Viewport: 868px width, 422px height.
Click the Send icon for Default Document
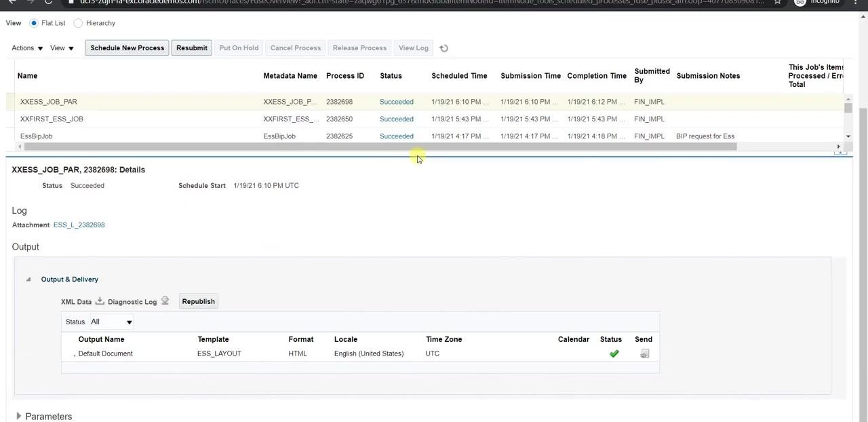(645, 353)
